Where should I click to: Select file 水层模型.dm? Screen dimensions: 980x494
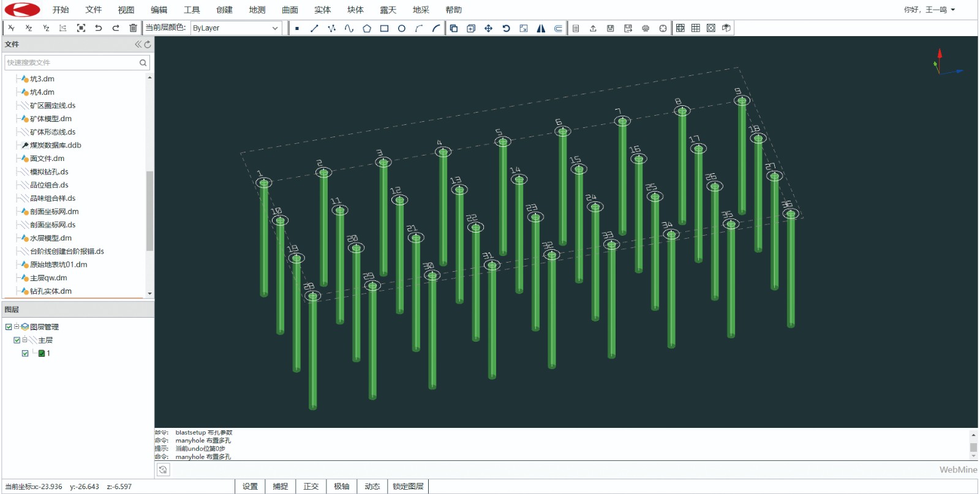click(x=51, y=238)
